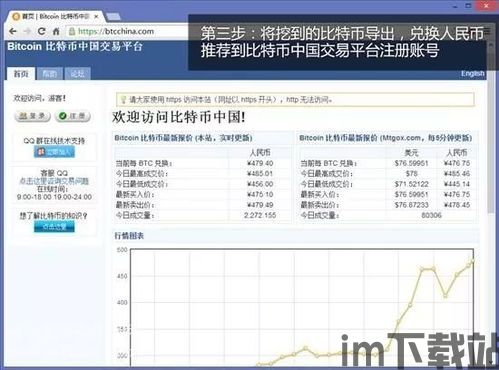Click the browser forward arrow
Image resolution: width=499 pixels, height=370 pixels.
pos(27,31)
